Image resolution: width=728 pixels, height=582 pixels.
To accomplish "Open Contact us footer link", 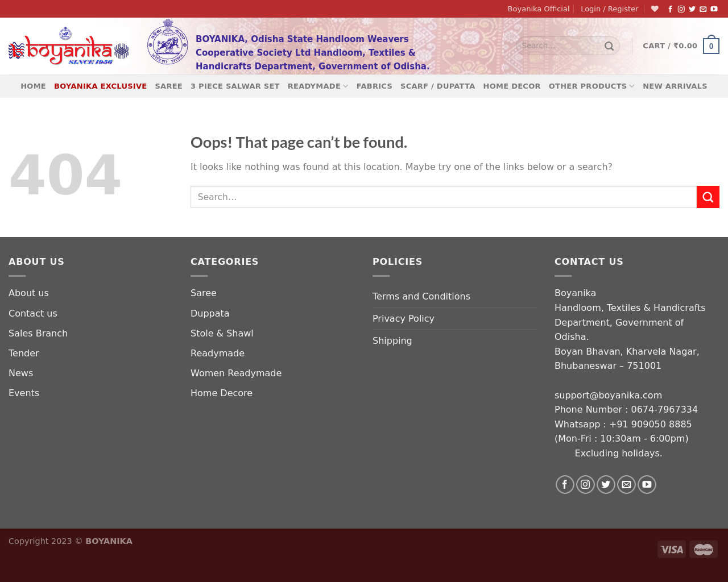I will 33,314.
